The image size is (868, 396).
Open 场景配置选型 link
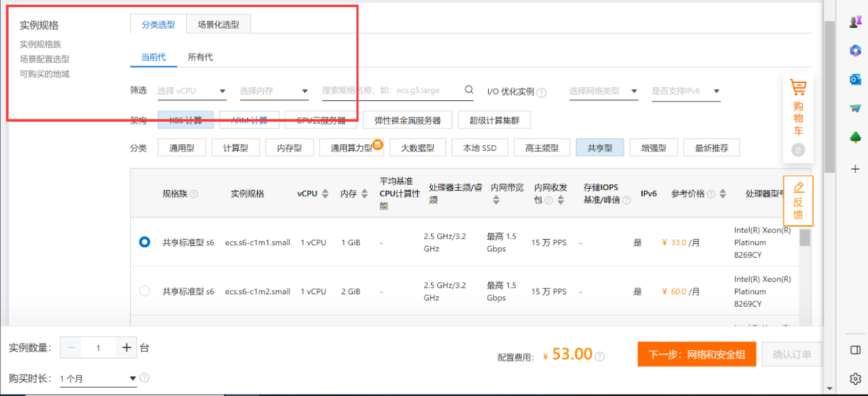[44, 59]
